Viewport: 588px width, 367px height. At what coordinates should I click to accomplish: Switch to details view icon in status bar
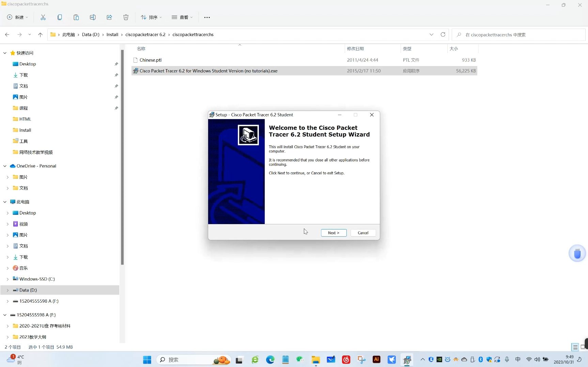[x=575, y=347]
